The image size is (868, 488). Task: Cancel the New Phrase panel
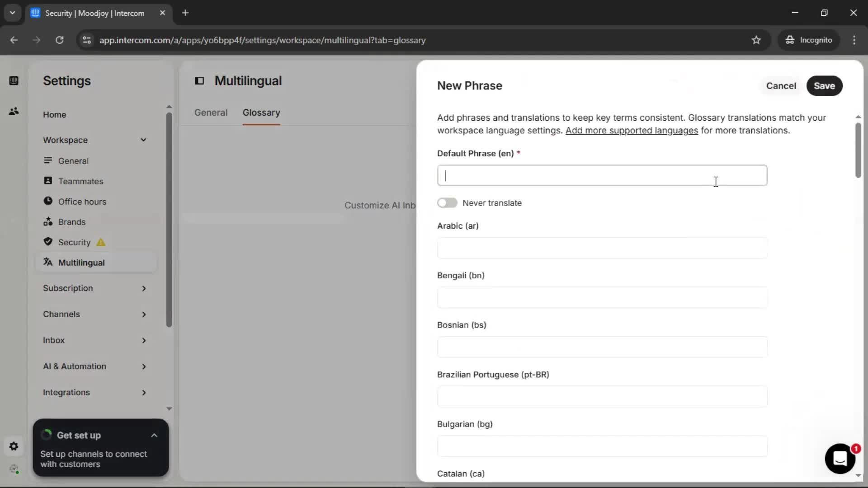(x=781, y=86)
